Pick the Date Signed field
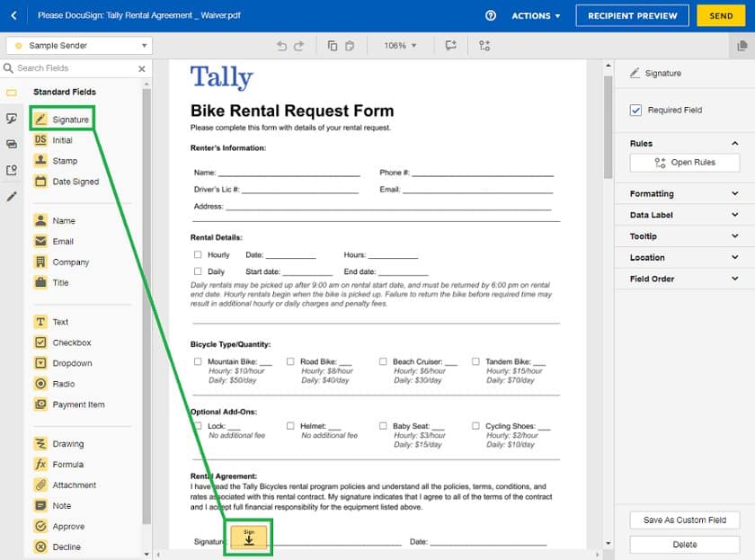This screenshot has height=560, width=755. click(67, 182)
